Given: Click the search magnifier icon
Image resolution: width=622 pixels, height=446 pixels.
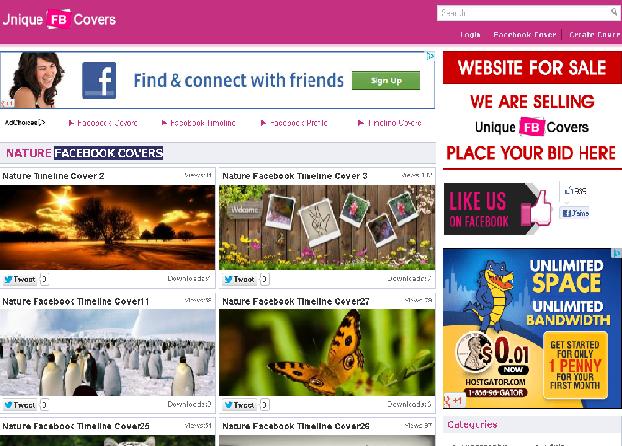Looking at the screenshot, I should 614,12.
